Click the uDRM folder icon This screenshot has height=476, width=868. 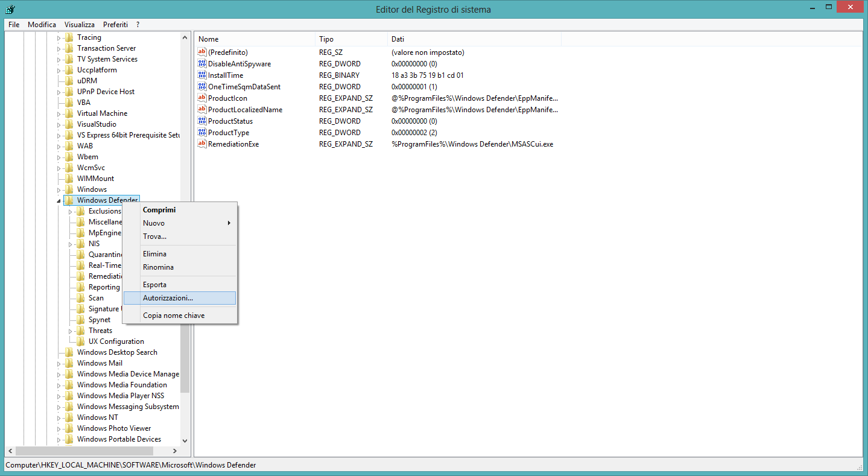[69, 81]
